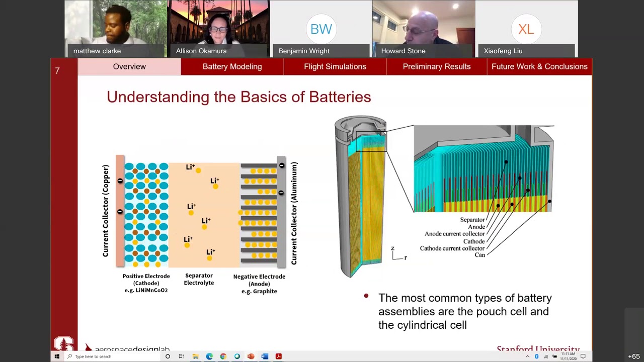The height and width of the screenshot is (362, 644).
Task: Select Allison Okamura's video tile
Action: [218, 29]
